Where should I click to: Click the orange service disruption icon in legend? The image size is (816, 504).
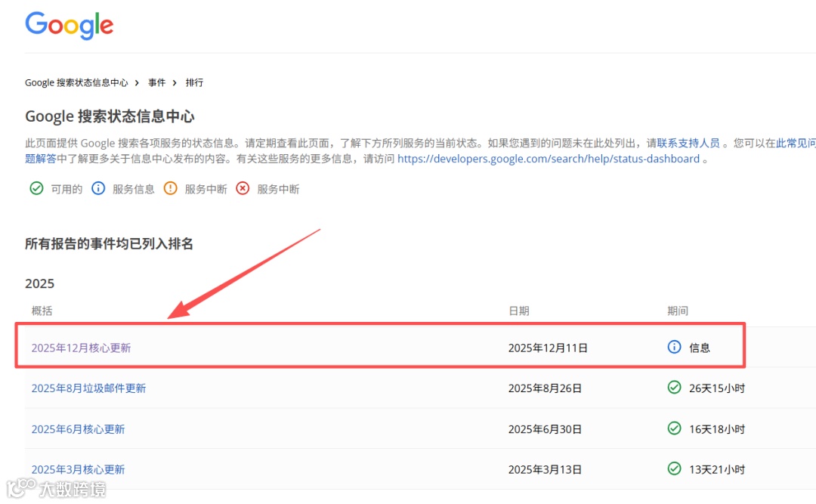[x=170, y=188]
